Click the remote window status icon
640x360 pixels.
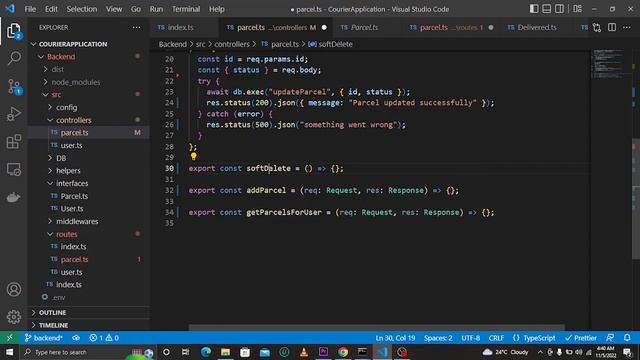pos(9,338)
